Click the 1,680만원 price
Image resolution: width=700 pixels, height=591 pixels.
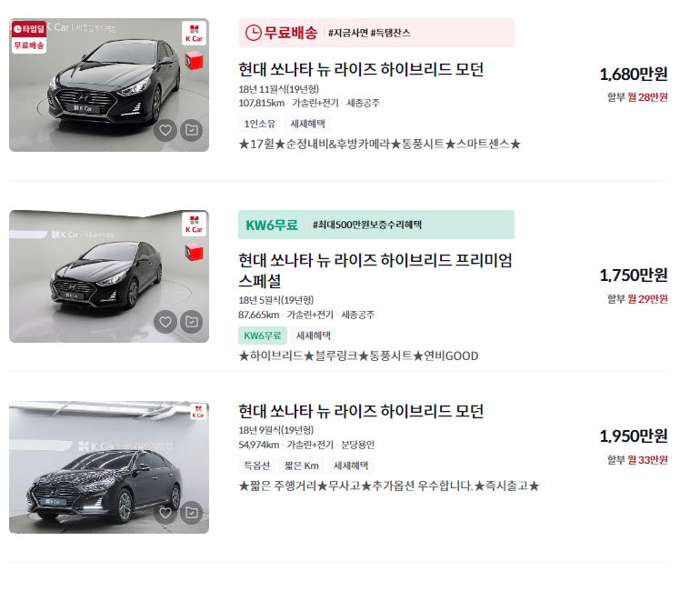coord(633,74)
